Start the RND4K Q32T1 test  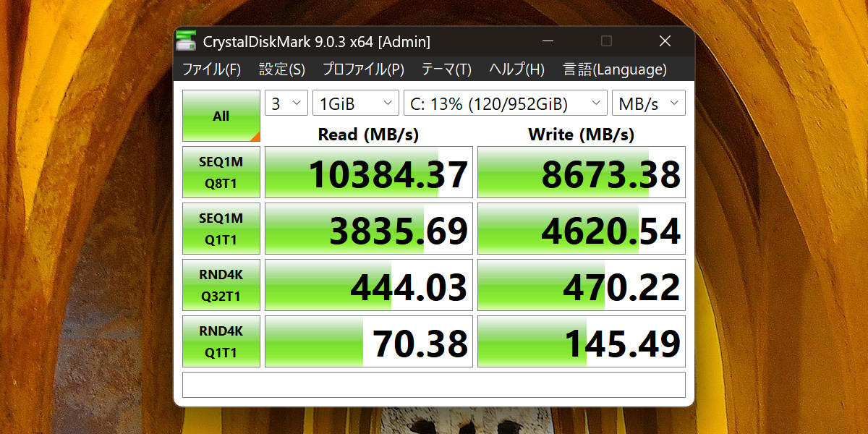click(221, 285)
